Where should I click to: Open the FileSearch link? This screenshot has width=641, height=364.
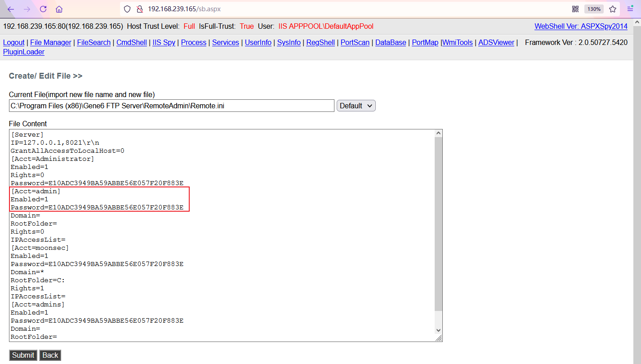(93, 43)
